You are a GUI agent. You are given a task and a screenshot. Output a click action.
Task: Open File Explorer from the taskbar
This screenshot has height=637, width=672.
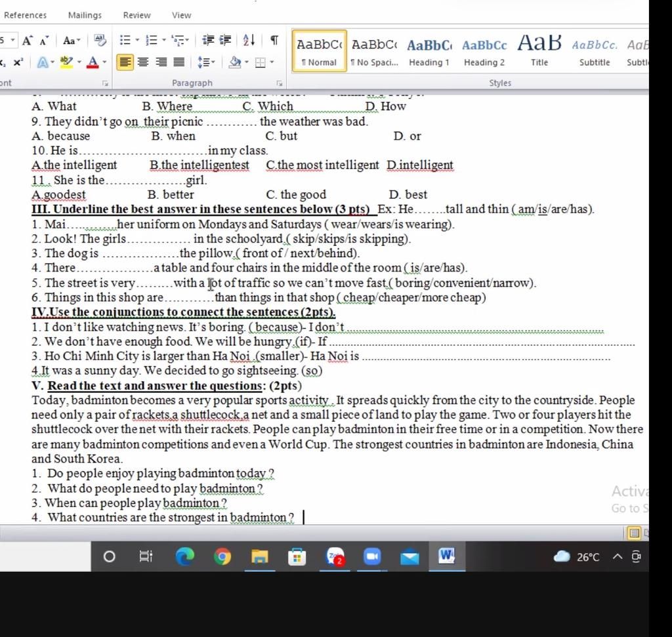[260, 556]
